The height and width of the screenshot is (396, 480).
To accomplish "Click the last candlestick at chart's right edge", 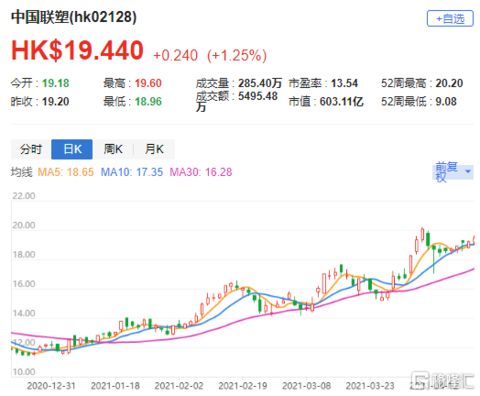I will [473, 240].
